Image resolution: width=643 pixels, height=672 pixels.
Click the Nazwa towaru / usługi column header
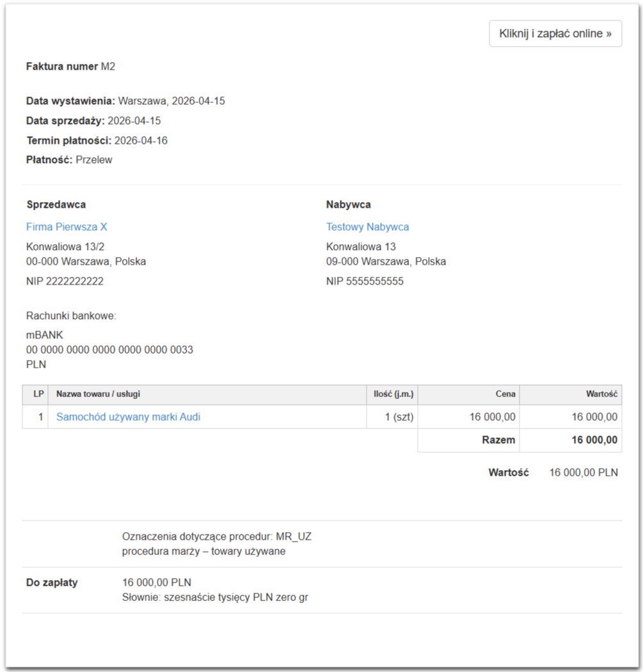click(x=99, y=395)
